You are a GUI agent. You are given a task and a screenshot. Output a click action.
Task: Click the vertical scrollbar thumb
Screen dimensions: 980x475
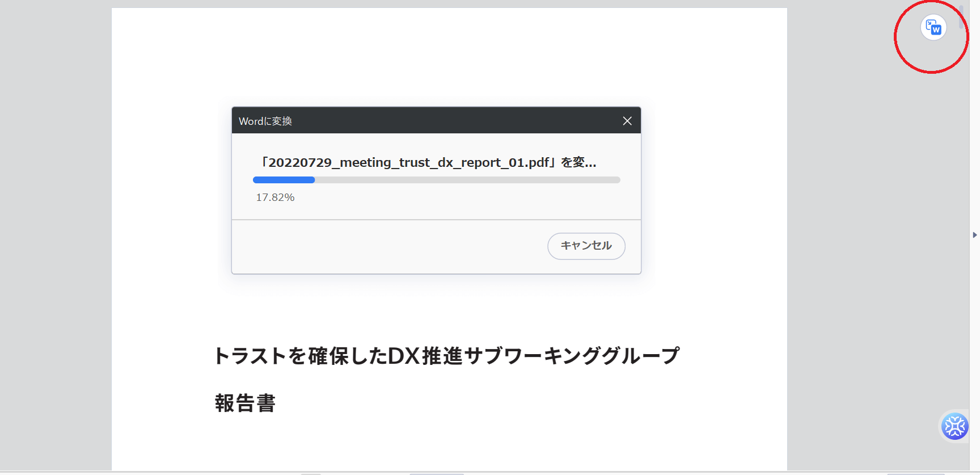tap(961, 17)
